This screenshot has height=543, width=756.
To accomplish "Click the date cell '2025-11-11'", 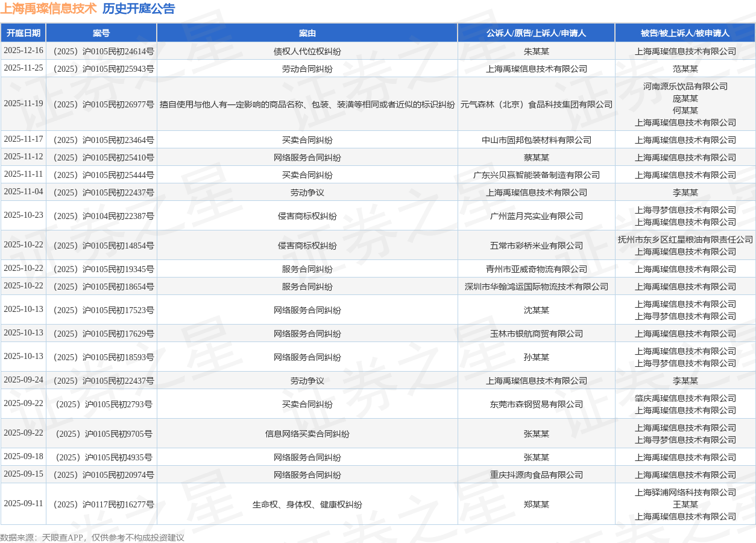I will [24, 174].
